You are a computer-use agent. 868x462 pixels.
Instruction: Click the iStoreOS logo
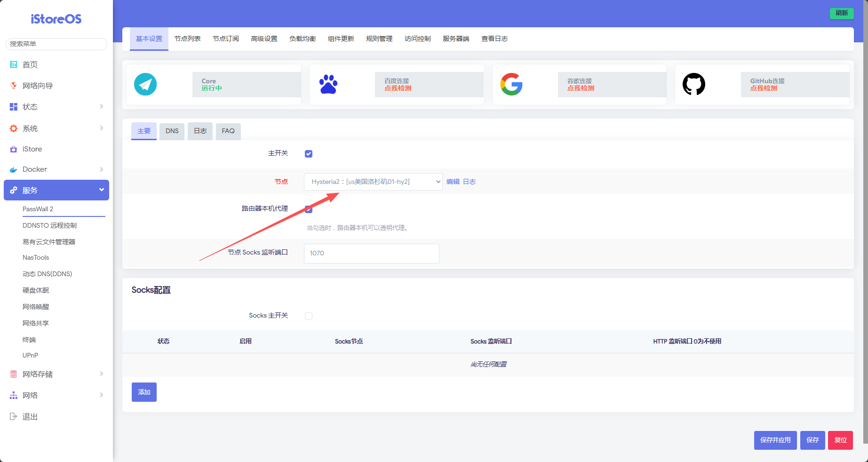(56, 19)
